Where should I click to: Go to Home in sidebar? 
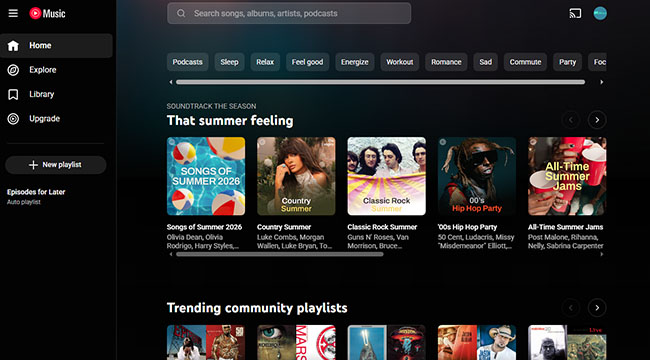click(56, 46)
